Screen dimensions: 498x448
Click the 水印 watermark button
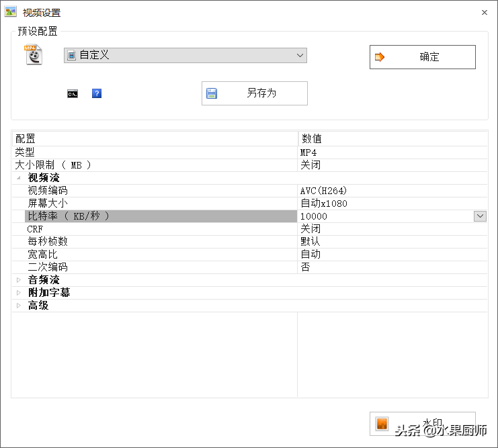pos(423,424)
